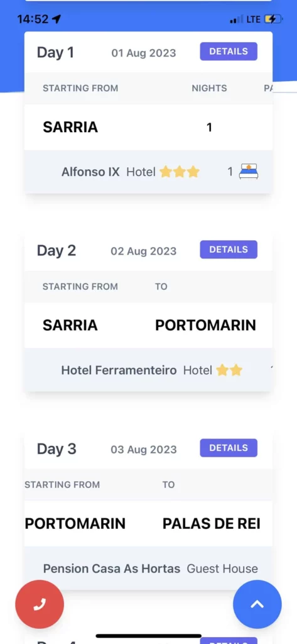Image resolution: width=297 pixels, height=644 pixels.
Task: Open Day 2 DETAILS
Action: [x=229, y=249]
